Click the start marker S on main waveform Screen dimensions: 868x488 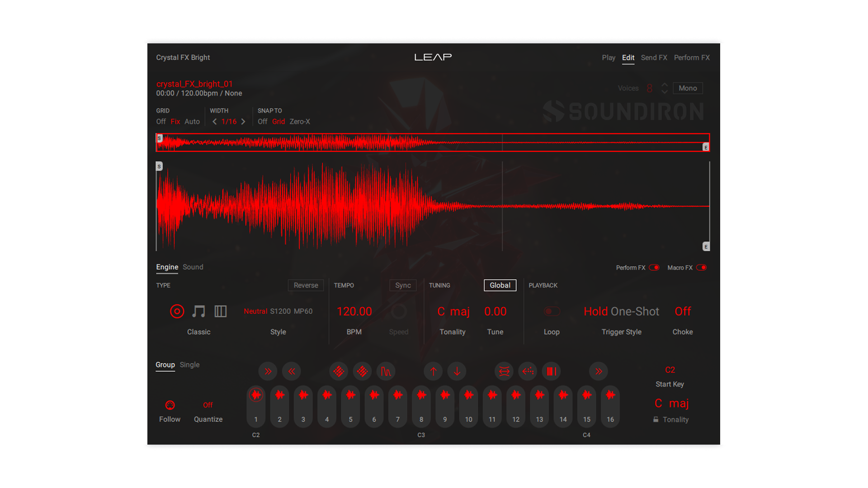pyautogui.click(x=159, y=166)
